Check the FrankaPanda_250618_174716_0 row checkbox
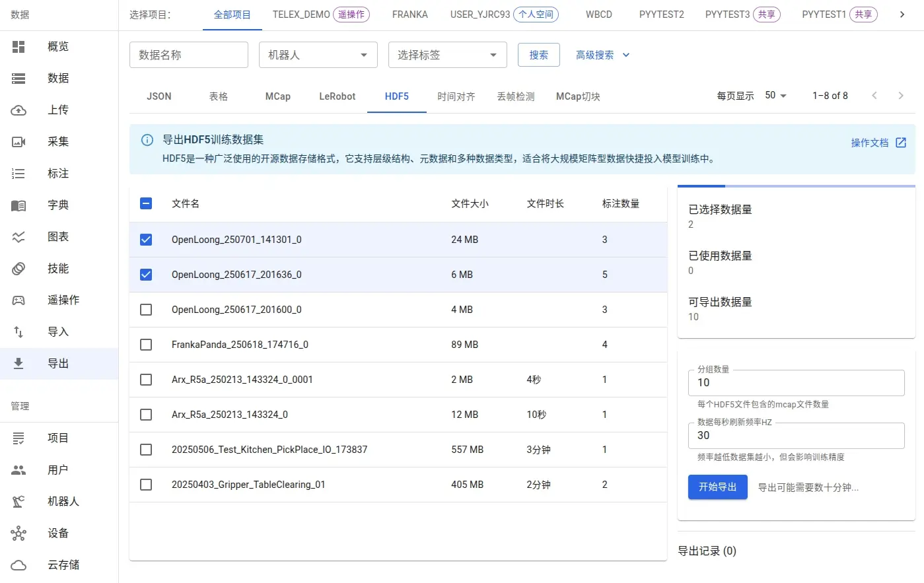 coord(146,345)
